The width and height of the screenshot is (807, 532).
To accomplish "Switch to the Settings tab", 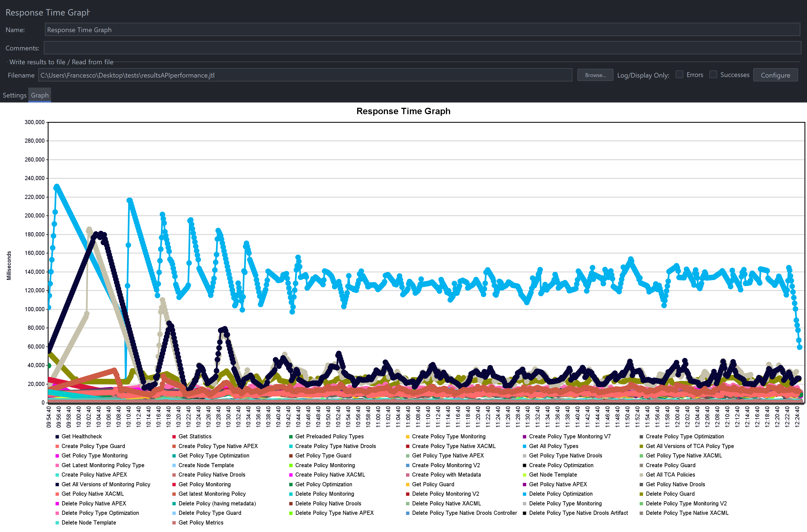I will (14, 95).
